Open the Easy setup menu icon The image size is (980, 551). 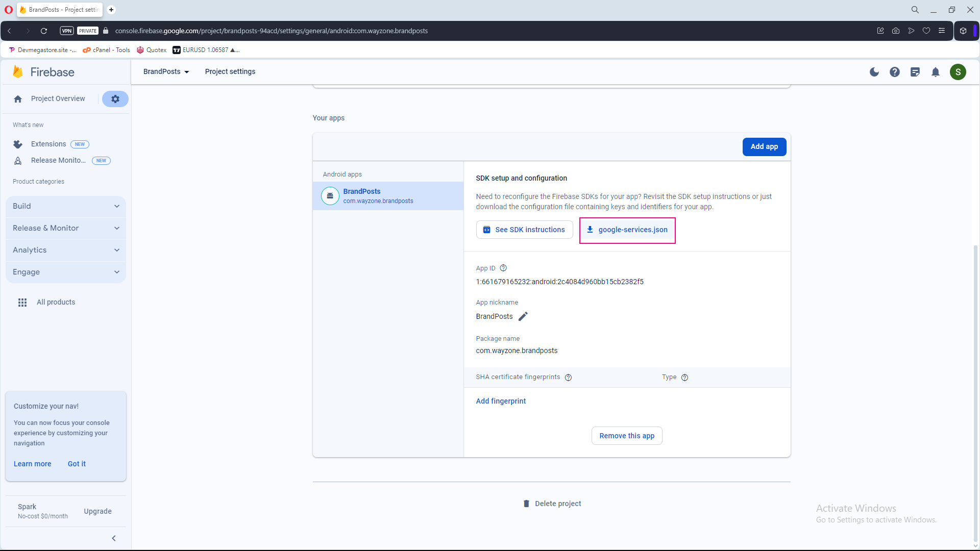point(942,31)
